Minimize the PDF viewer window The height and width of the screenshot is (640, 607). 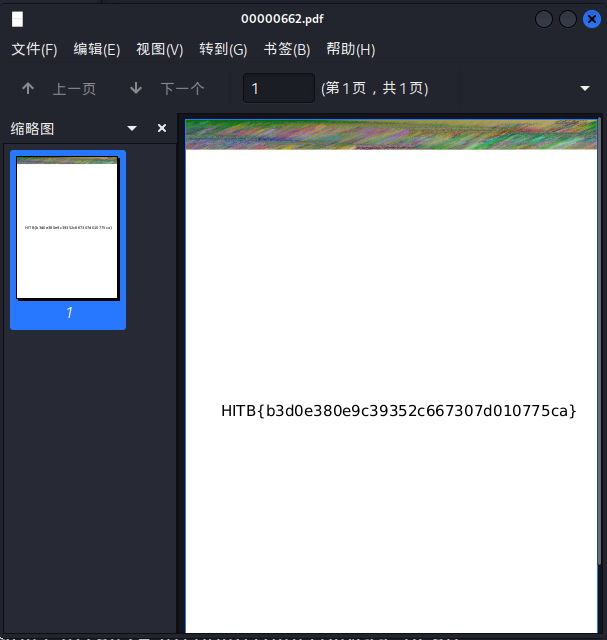[x=544, y=19]
